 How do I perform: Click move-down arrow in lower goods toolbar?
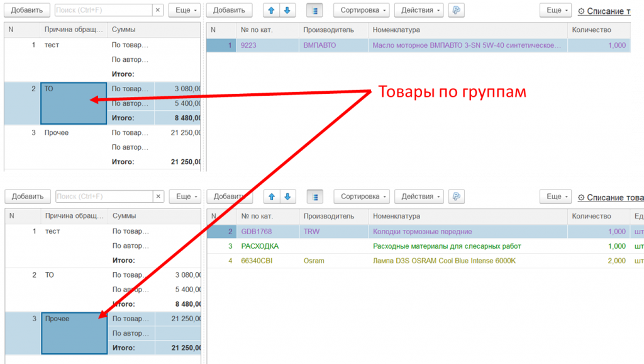point(287,196)
